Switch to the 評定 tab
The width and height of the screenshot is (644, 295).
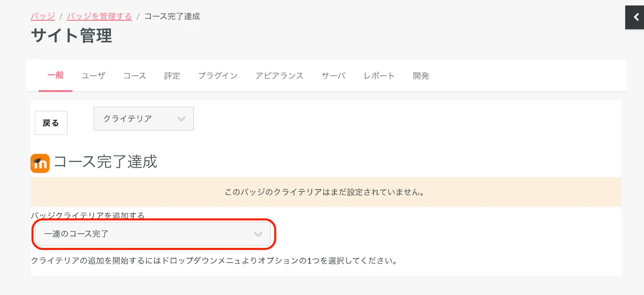172,76
